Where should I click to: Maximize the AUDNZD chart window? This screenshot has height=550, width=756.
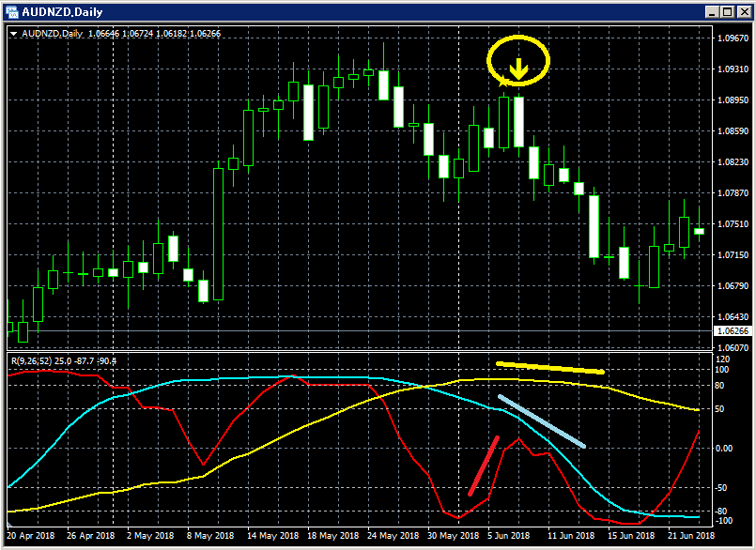pos(728,12)
